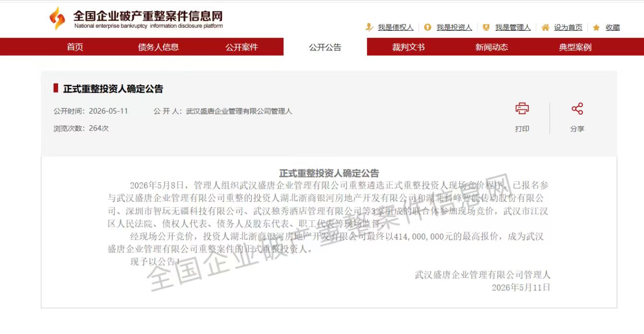This screenshot has width=644, height=334.
Task: Click publish date 2026-05-11
Action: [x=109, y=111]
